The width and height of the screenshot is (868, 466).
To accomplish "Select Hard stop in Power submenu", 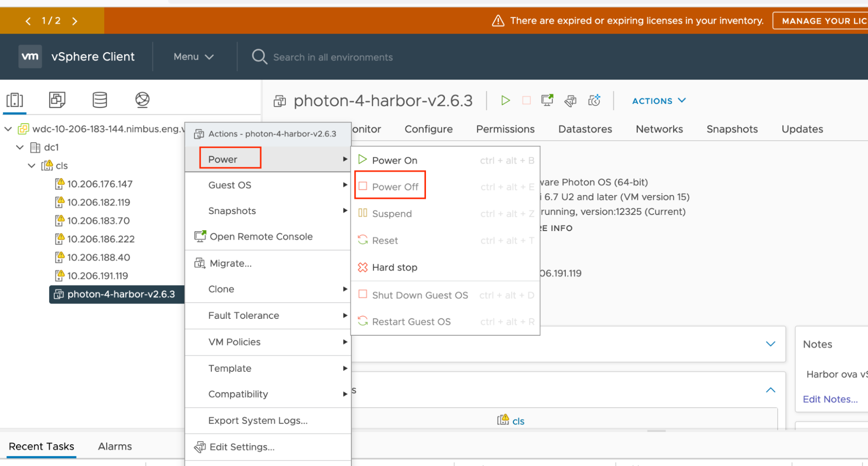I will (x=446, y=267).
